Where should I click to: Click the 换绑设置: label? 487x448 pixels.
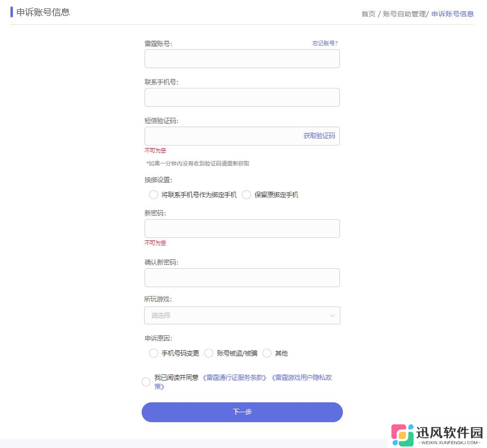(x=159, y=180)
